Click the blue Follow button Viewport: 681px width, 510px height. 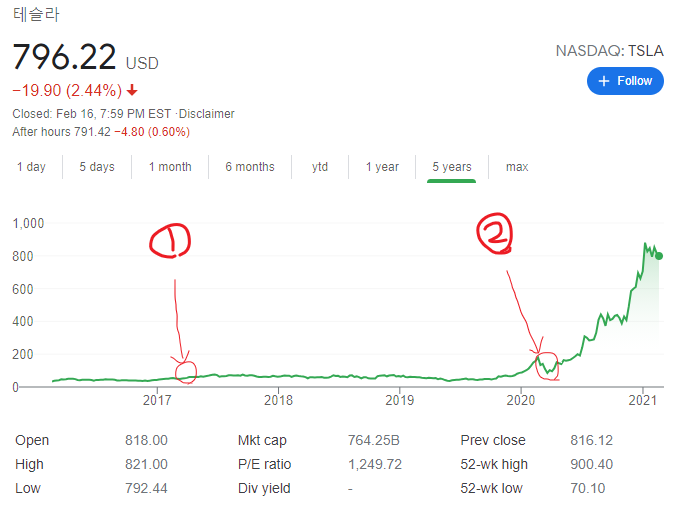625,81
